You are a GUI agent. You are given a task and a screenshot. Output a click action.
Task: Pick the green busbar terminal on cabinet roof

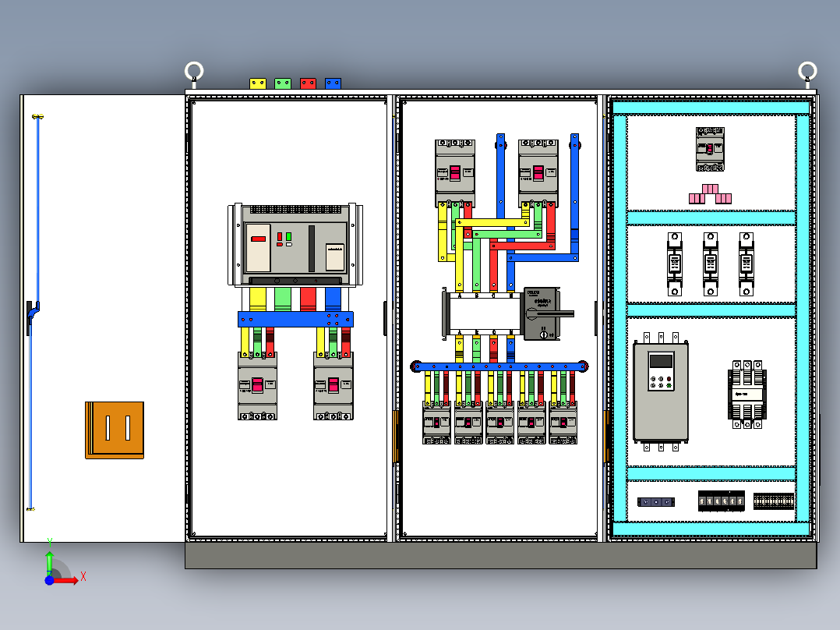pos(283,83)
